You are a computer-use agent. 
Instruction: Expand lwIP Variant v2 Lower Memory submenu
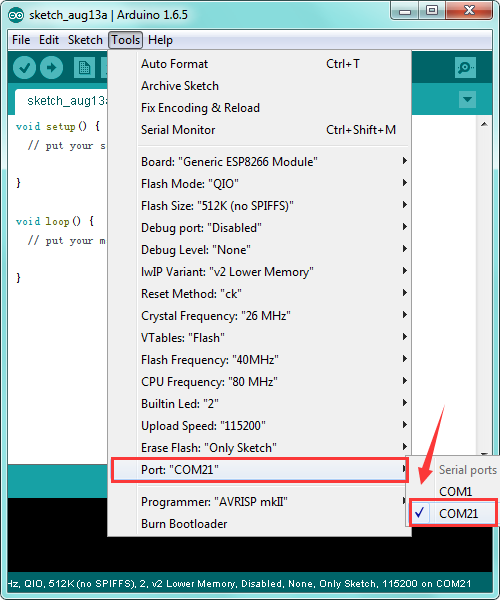[259, 272]
